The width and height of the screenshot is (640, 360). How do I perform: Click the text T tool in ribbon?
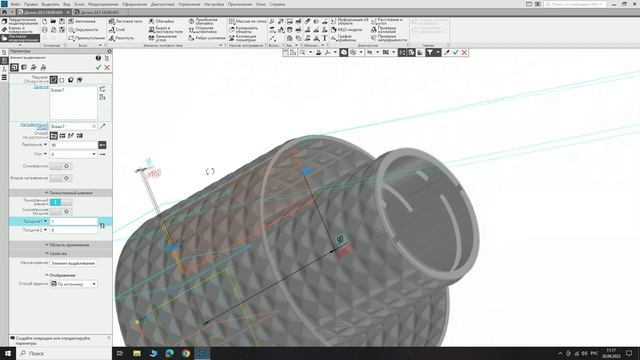324,38
